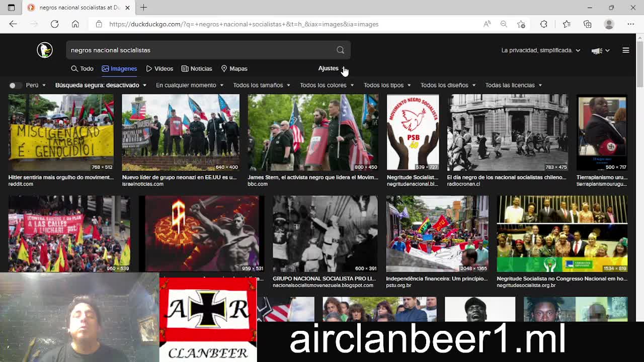Toggle the Perú region switch

(16, 85)
